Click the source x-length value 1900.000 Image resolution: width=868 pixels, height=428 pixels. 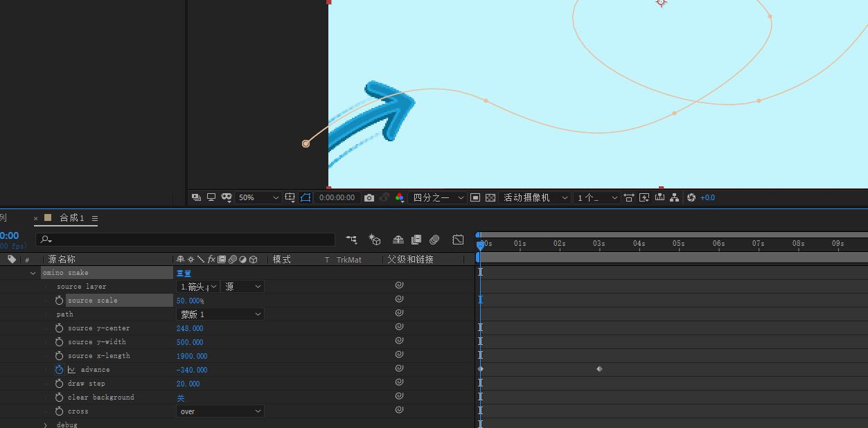(x=192, y=356)
